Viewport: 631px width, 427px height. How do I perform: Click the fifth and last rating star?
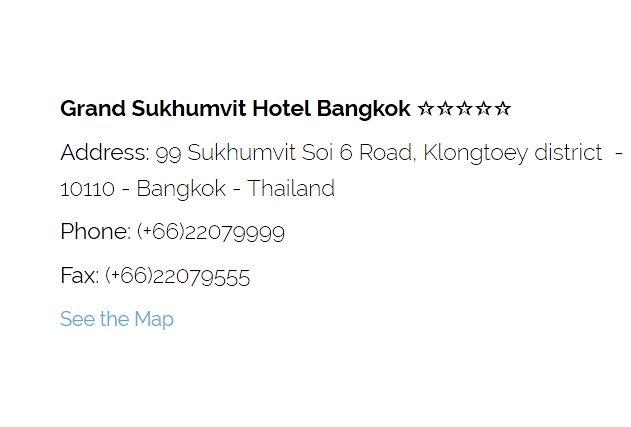pyautogui.click(x=503, y=108)
